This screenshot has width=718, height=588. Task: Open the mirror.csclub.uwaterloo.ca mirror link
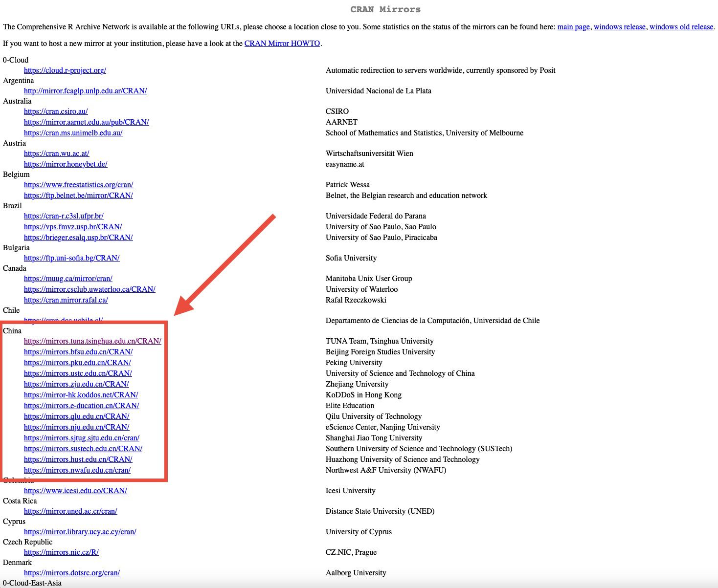90,289
